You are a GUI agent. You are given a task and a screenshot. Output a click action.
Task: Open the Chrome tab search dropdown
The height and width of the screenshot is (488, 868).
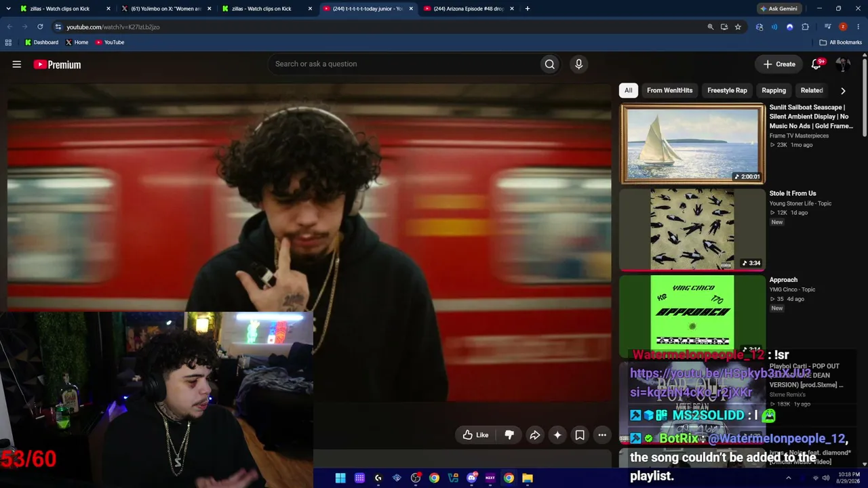tap(8, 9)
